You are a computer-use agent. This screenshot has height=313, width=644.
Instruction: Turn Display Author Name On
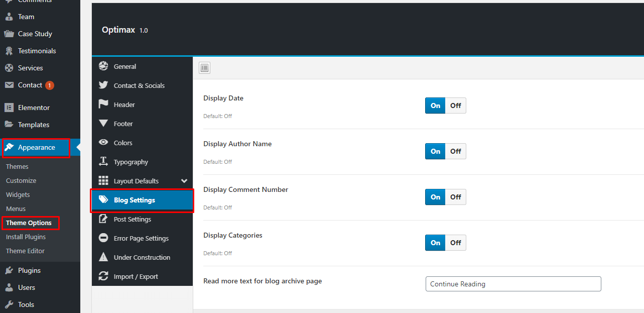[x=435, y=151]
